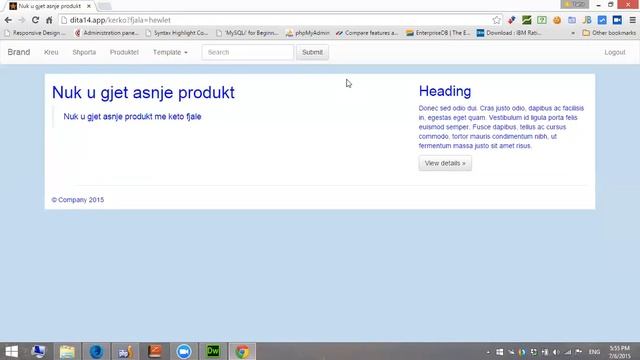Open Chrome from the taskbar
This screenshot has width=640, height=360.
(x=242, y=351)
